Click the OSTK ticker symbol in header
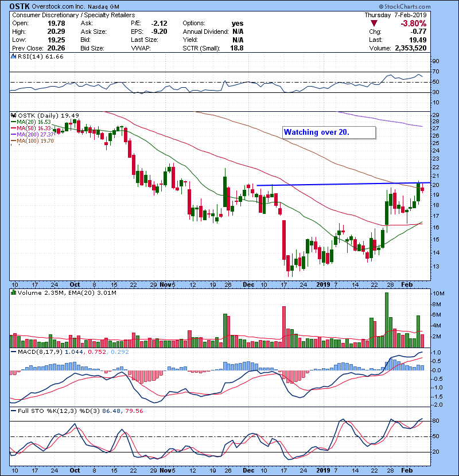This screenshot has width=459, height=476. pos(20,6)
